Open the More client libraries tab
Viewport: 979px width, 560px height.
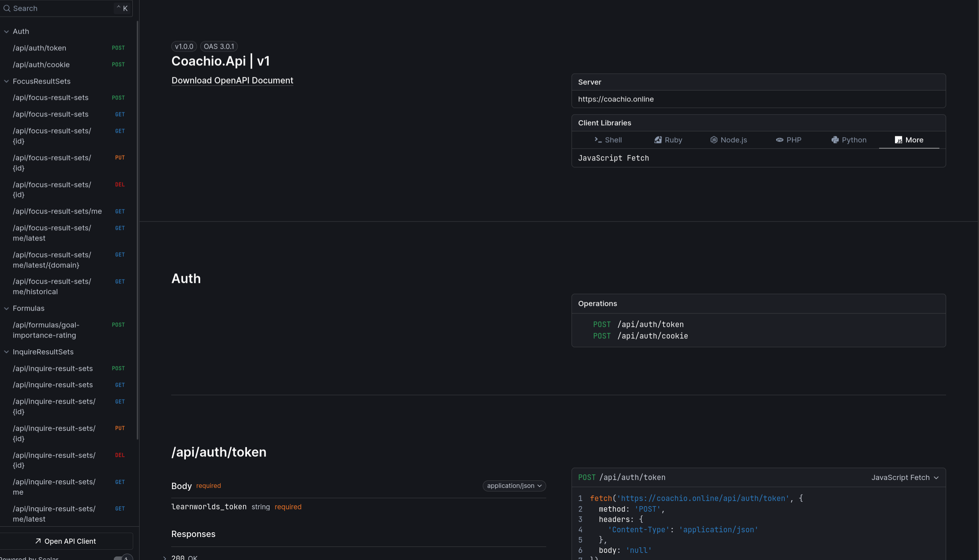point(909,140)
